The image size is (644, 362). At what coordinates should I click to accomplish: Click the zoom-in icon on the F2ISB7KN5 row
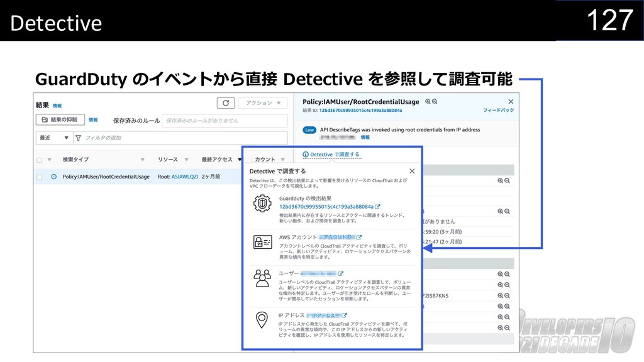coord(500,295)
